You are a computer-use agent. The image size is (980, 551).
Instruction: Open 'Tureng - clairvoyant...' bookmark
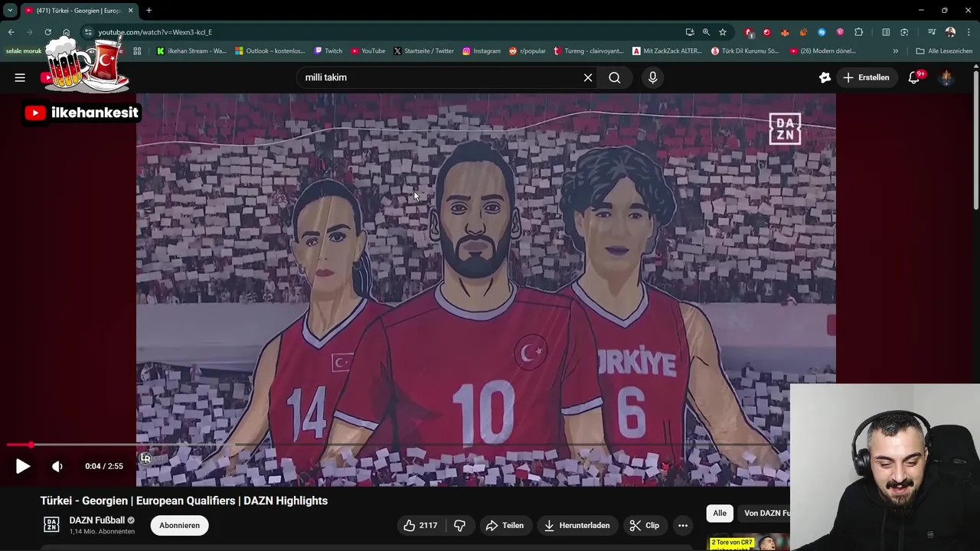589,51
